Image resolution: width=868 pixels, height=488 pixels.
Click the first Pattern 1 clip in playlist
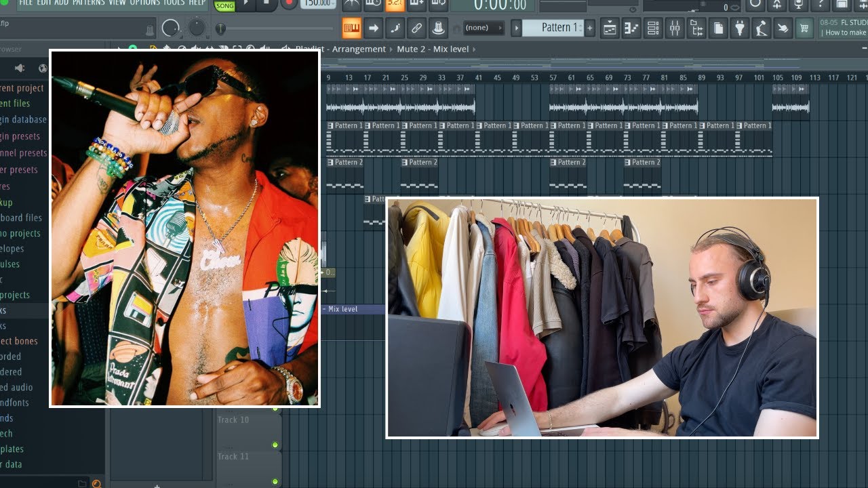click(344, 139)
